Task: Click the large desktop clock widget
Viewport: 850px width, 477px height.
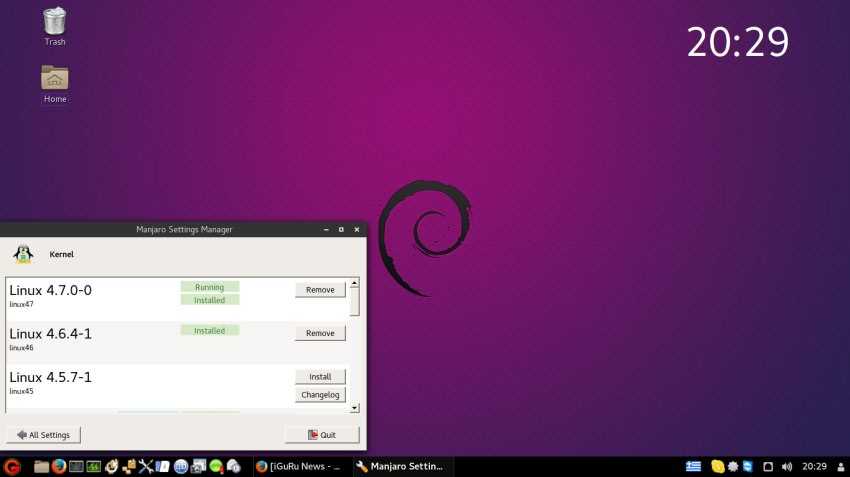Action: click(737, 42)
